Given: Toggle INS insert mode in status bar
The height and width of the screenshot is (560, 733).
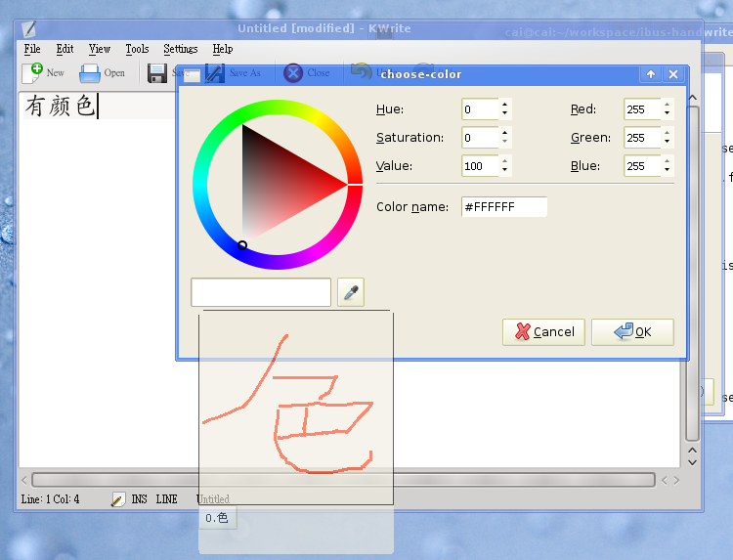Looking at the screenshot, I should pyautogui.click(x=140, y=499).
